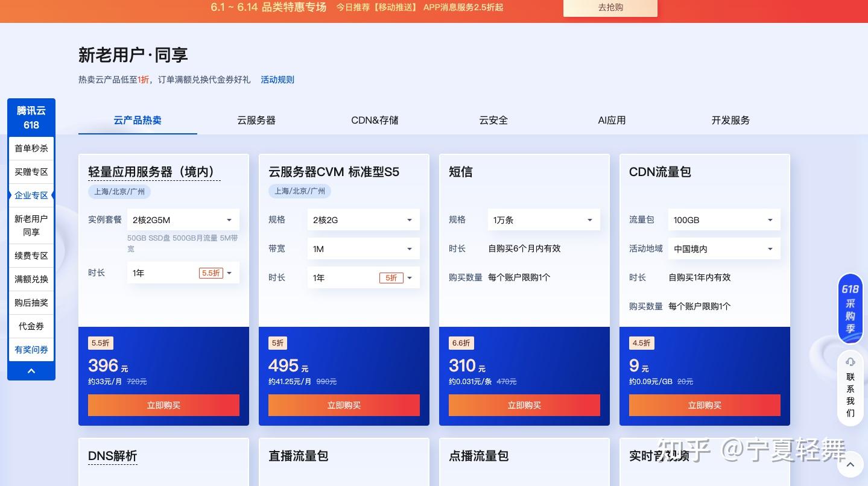Switch to the 云服务器 tab
This screenshot has width=868, height=486.
(x=256, y=120)
